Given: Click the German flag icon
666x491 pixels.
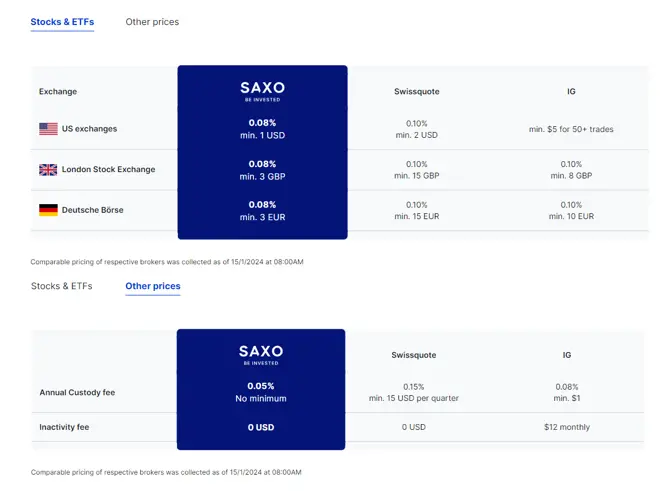Looking at the screenshot, I should tap(48, 210).
